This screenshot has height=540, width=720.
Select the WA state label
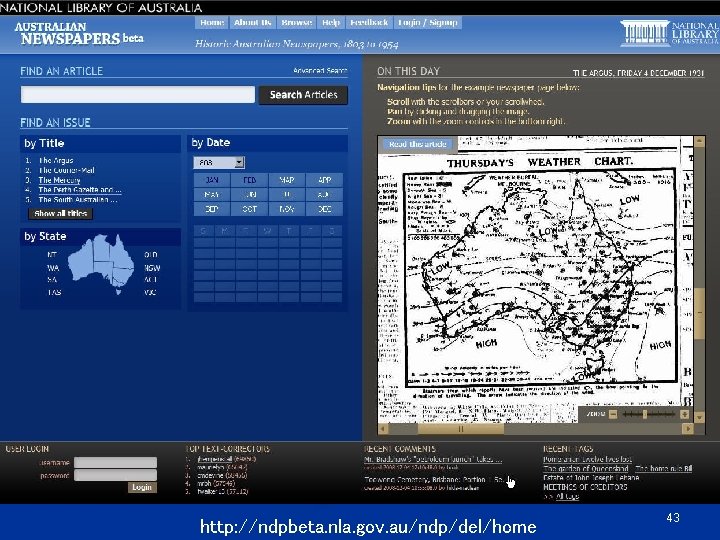click(53, 268)
